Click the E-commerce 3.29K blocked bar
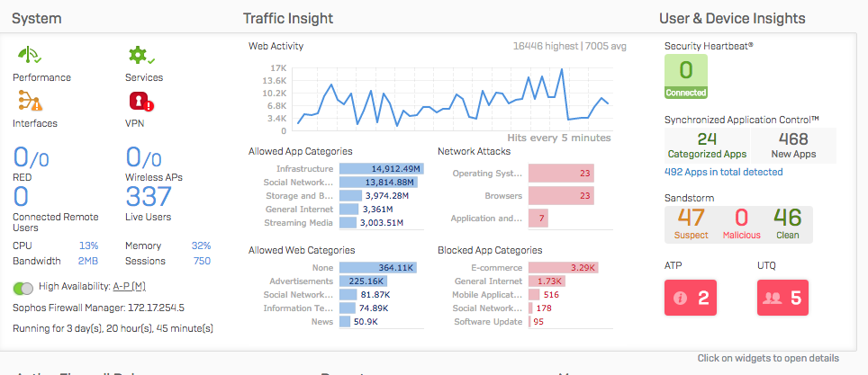Image resolution: width=868 pixels, height=375 pixels. pos(564,268)
